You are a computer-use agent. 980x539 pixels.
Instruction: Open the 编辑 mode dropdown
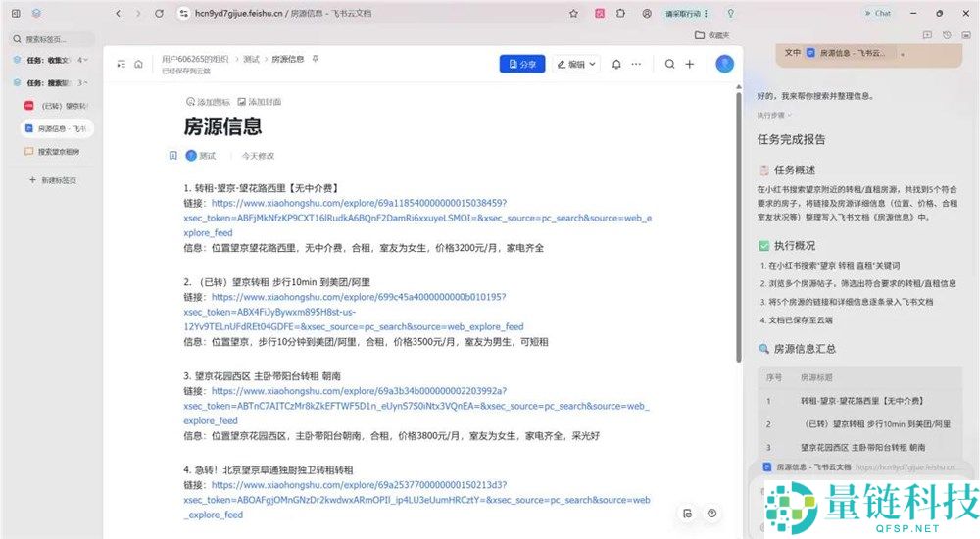(576, 64)
